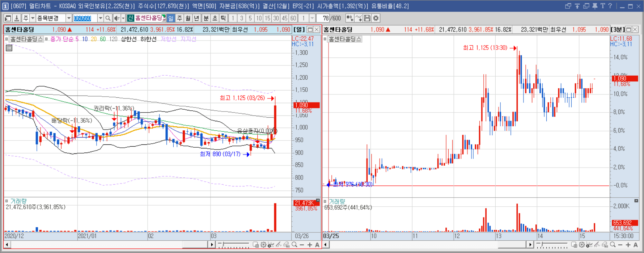
Task: Select interval preset 5
Action: click(x=250, y=18)
